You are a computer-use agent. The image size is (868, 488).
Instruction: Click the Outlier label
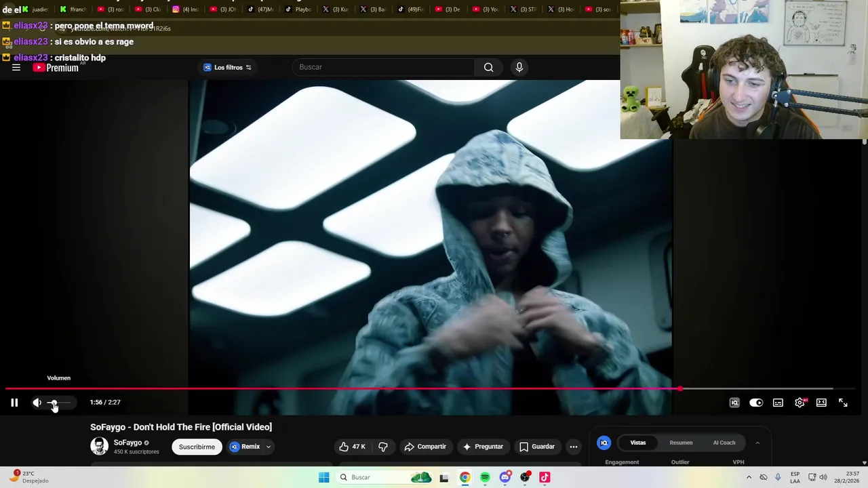[680, 462]
